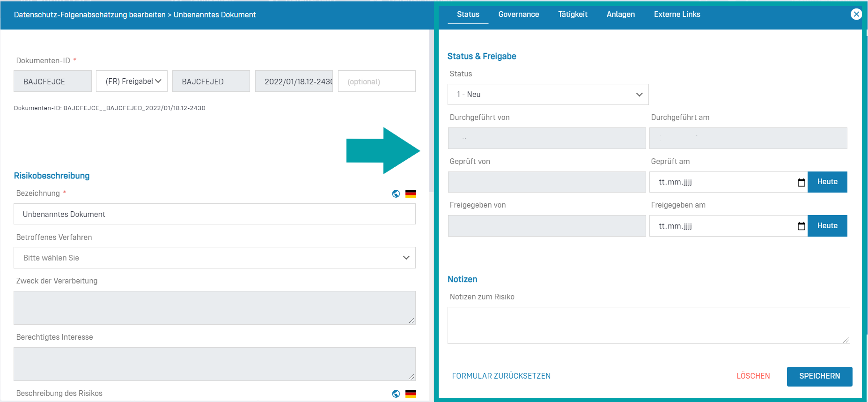Go to the Externe Links tab

[x=677, y=15]
